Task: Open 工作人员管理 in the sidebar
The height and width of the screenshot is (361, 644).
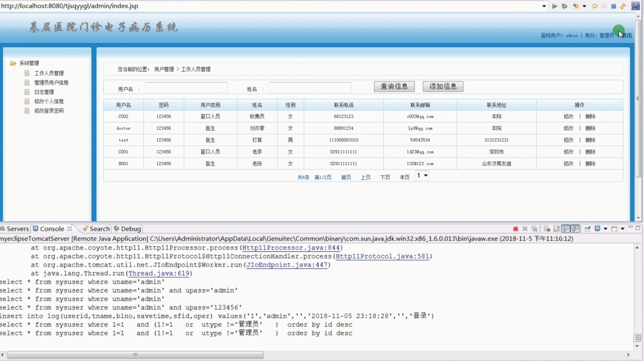Action: point(49,74)
